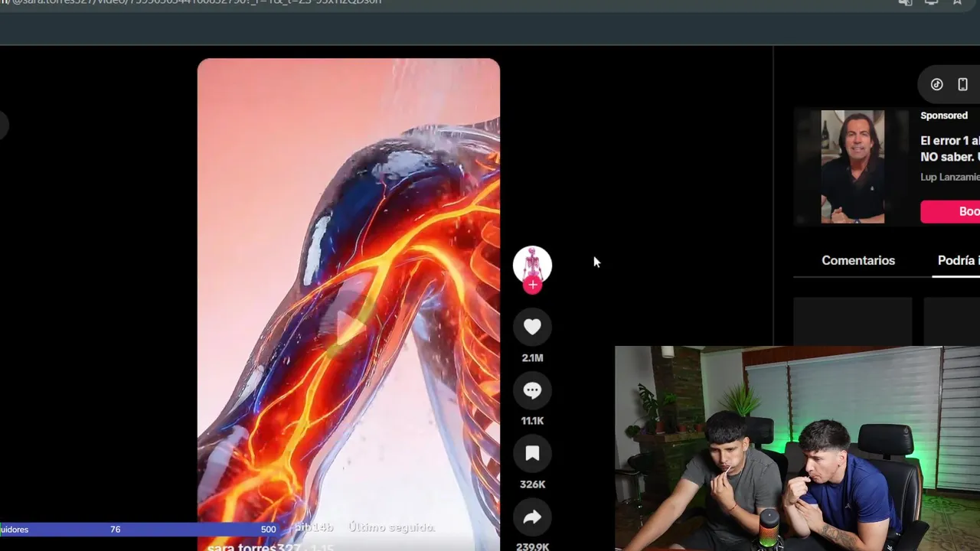Click the 11.1K comments count
Screen dimensions: 980x551
coord(532,421)
